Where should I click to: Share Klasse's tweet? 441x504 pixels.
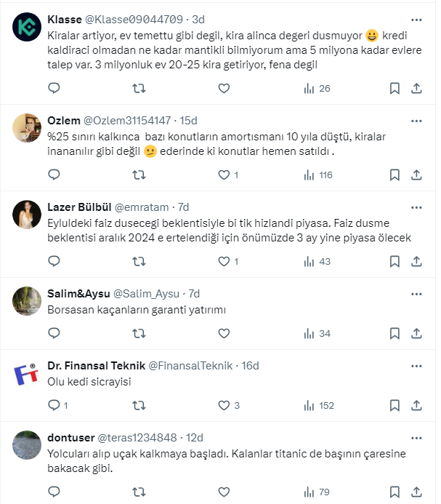[x=416, y=88]
